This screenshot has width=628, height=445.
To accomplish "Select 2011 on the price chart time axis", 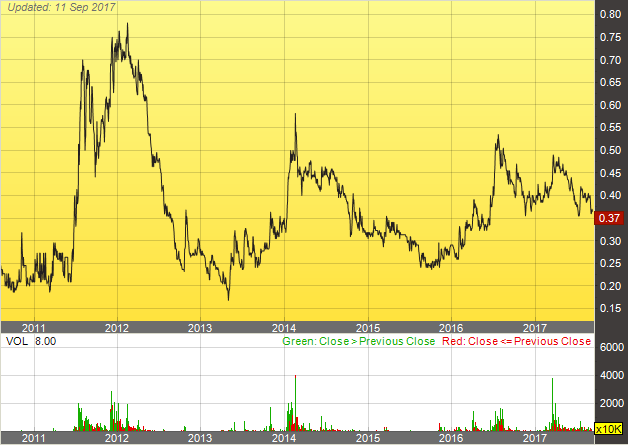I will pos(35,327).
